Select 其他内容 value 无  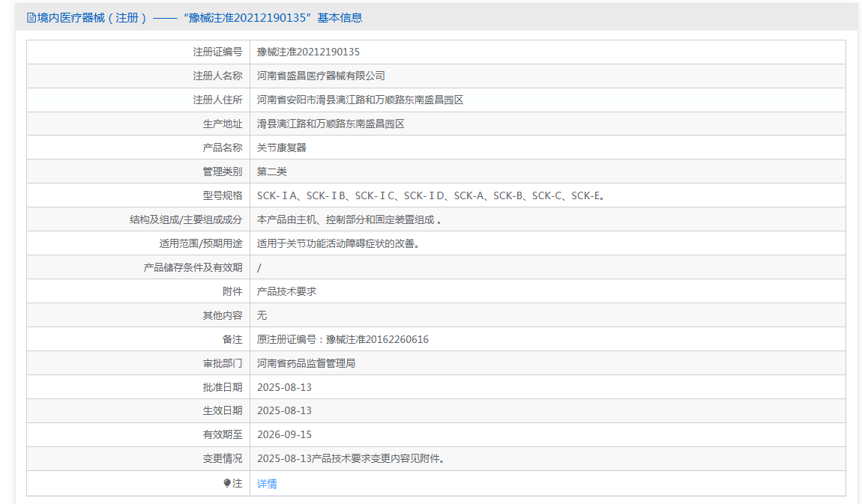(x=262, y=316)
